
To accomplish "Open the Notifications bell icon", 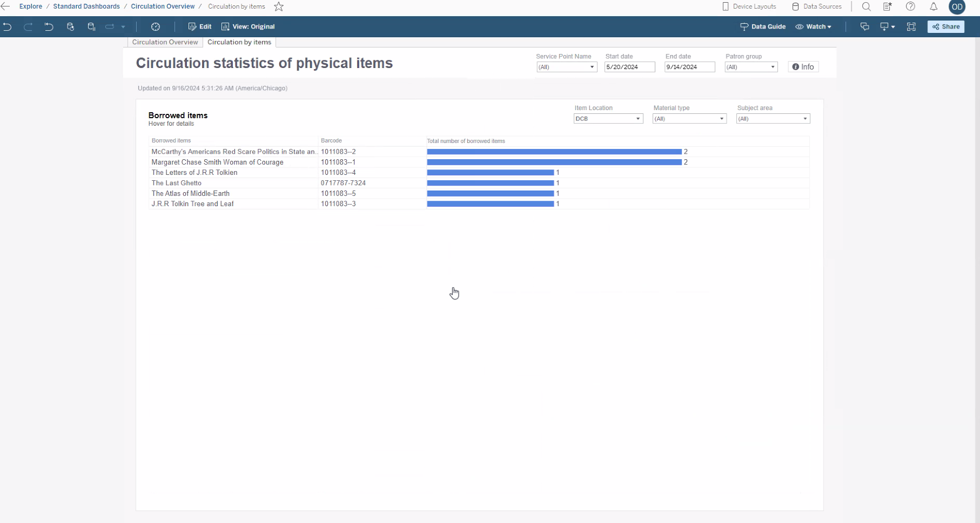I will (934, 6).
